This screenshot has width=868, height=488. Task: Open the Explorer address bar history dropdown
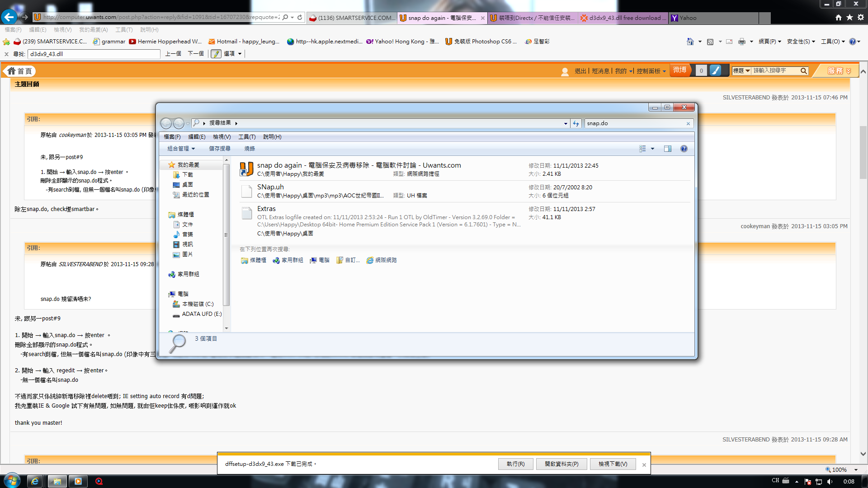(x=566, y=123)
